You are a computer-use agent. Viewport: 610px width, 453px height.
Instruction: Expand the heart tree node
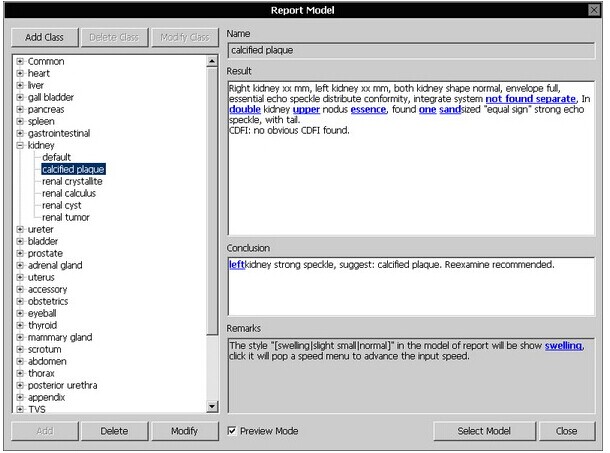point(20,74)
